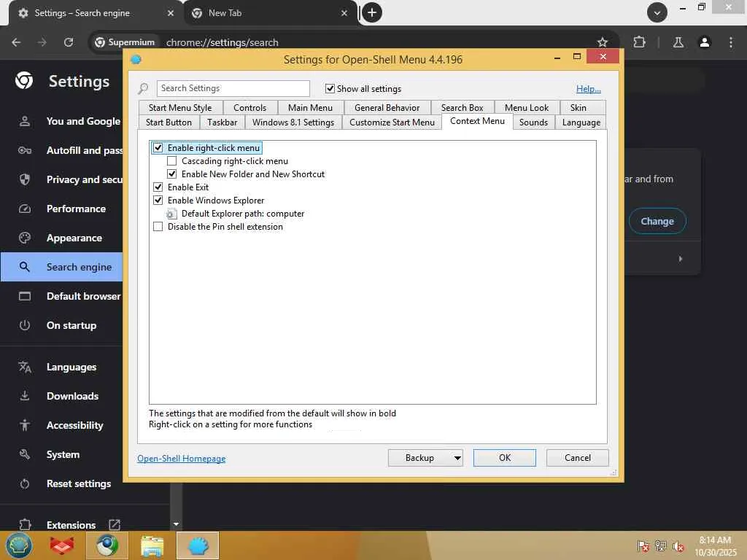This screenshot has height=560, width=747.
Task: Check Cascading right-click menu option
Action: point(171,161)
